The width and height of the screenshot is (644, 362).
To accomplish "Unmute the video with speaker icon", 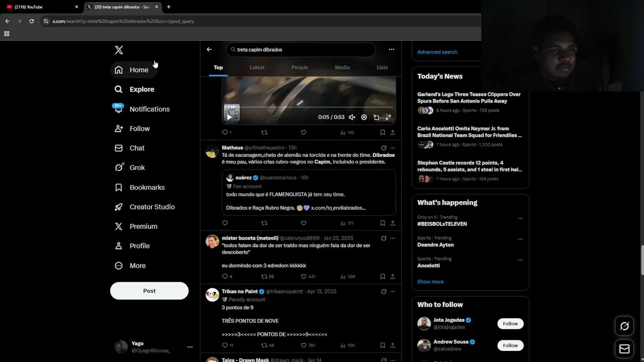I will click(x=352, y=117).
